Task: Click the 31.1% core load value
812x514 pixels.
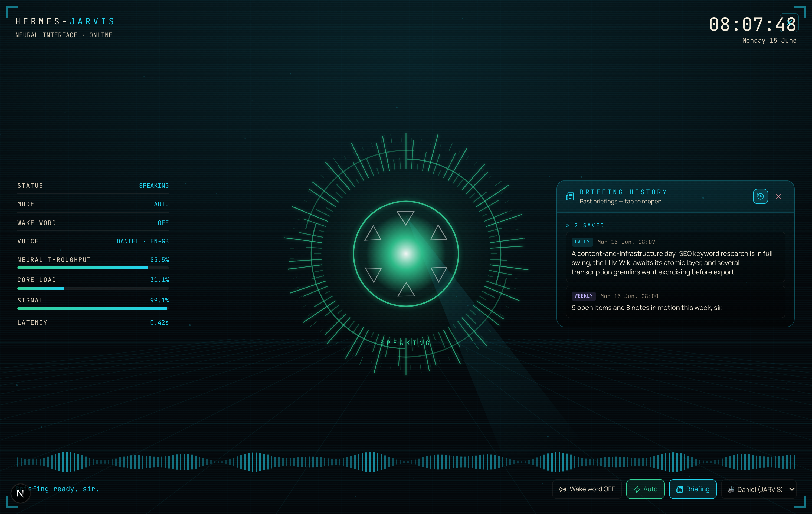Action: tap(159, 280)
